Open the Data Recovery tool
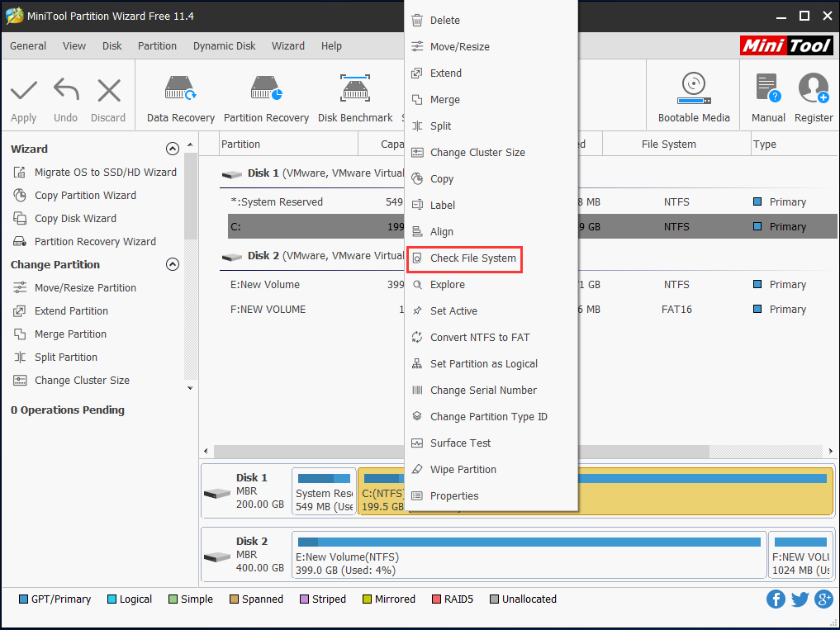Viewport: 840px width, 630px height. [180, 95]
